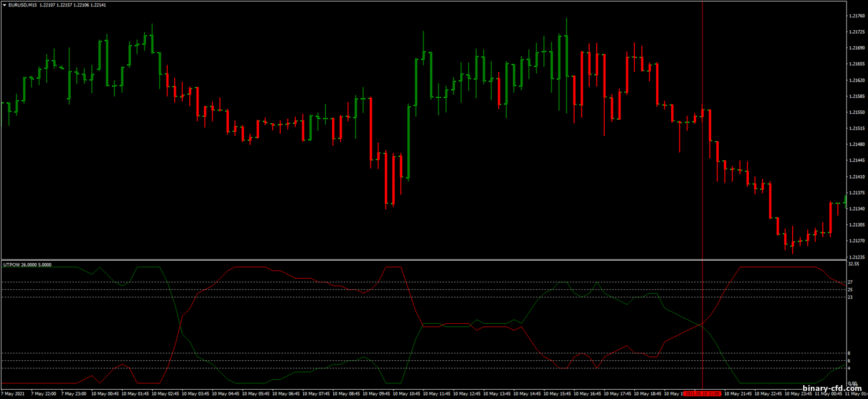Click price label 1.21340 on price scale
The image size is (868, 399).
point(856,209)
